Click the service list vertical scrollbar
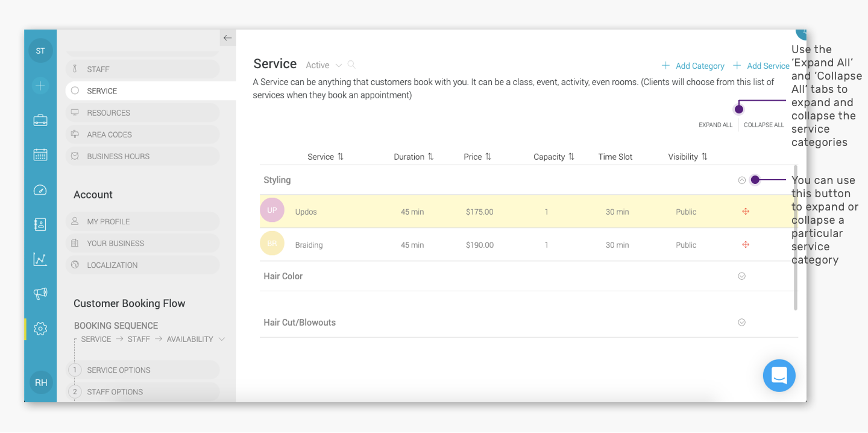Screen dimensions: 868x433 (796, 238)
